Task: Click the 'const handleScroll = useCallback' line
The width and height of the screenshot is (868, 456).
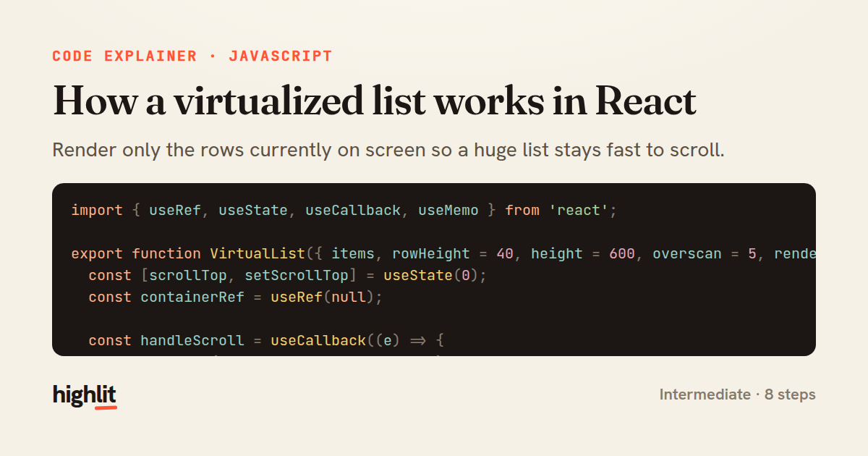Action: (266, 341)
